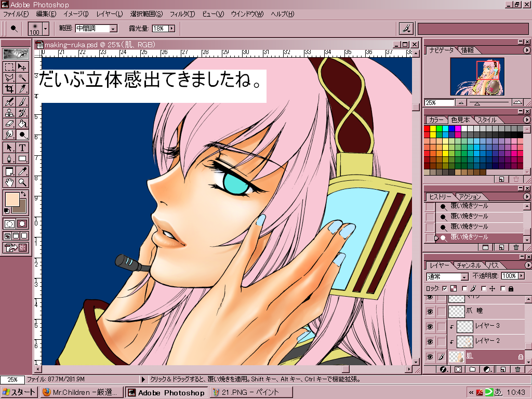Screen dimensions: 532x399
Task: Select the Paintbrush tool
Action: (22, 101)
